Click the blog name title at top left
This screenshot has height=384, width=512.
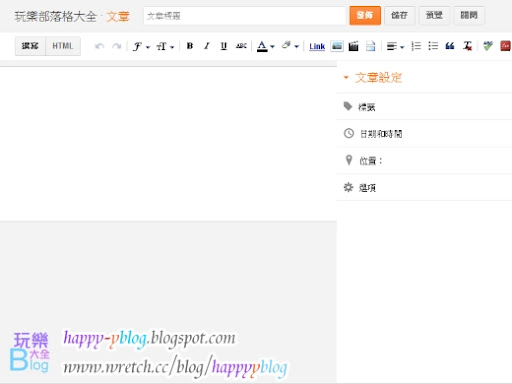coord(56,16)
